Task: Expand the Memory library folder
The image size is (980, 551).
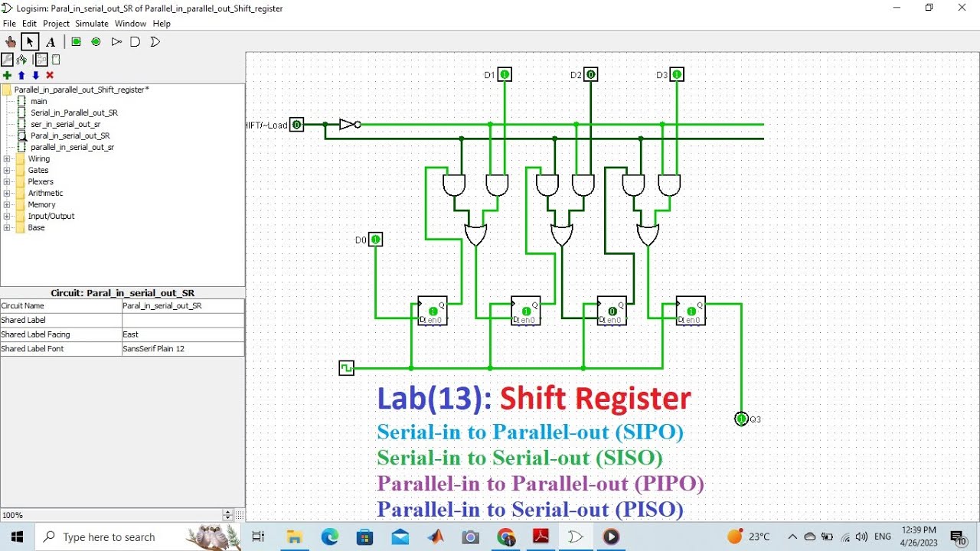Action: coord(8,205)
